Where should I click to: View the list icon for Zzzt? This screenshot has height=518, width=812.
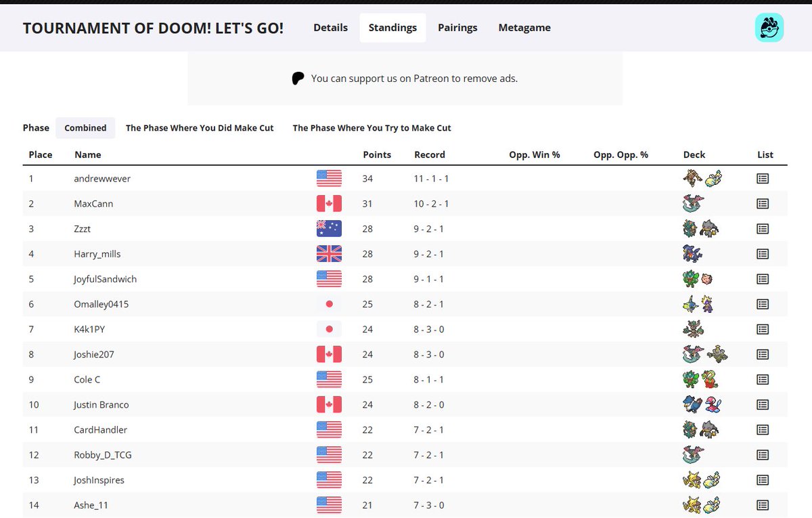pyautogui.click(x=763, y=229)
